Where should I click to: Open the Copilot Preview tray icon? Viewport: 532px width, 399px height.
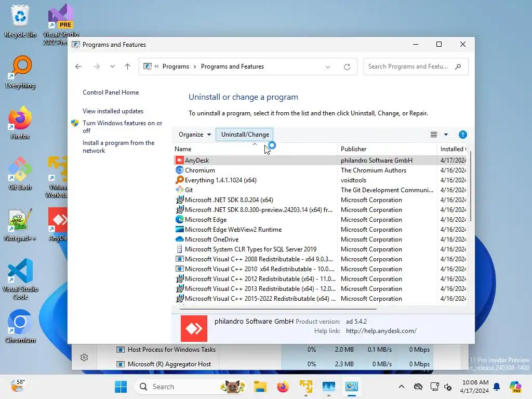click(x=515, y=387)
